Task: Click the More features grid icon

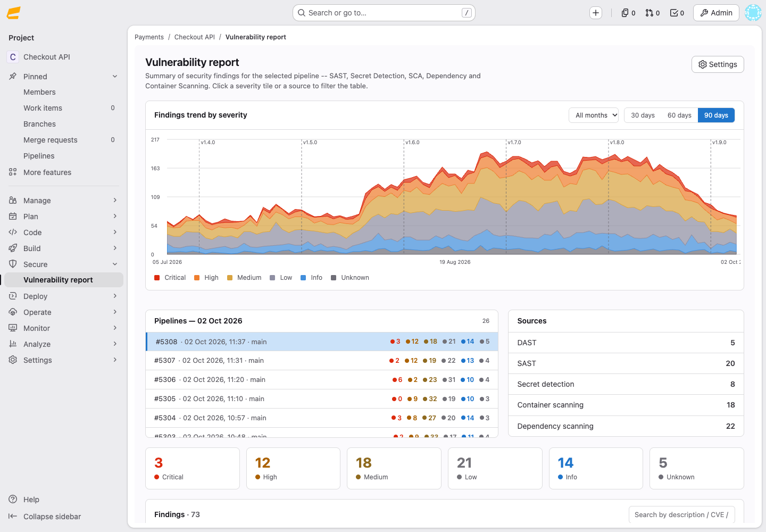Action: tap(13, 172)
